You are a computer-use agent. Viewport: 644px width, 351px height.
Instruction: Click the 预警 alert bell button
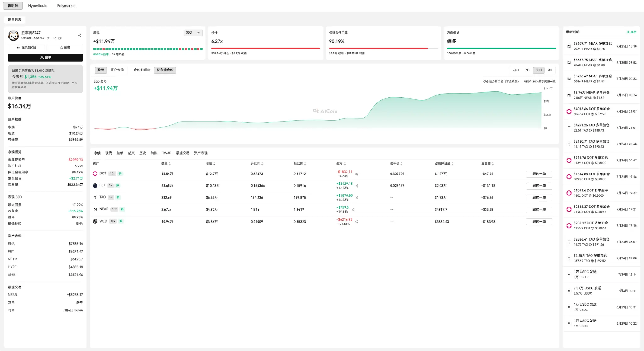click(x=65, y=48)
